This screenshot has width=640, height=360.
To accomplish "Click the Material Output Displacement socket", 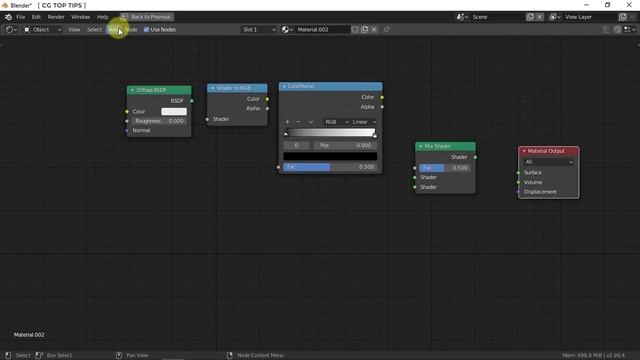I will [x=519, y=192].
